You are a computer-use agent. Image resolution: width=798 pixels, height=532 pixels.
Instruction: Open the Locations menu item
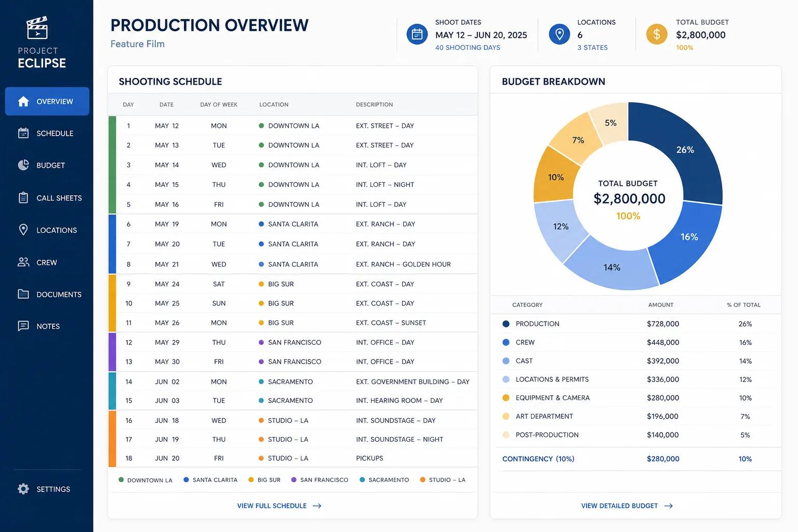coord(47,230)
